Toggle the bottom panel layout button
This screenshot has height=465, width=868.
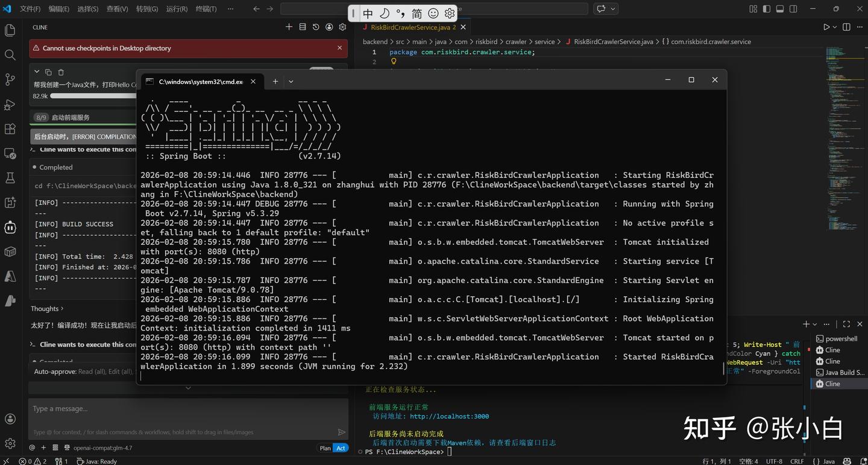(779, 9)
